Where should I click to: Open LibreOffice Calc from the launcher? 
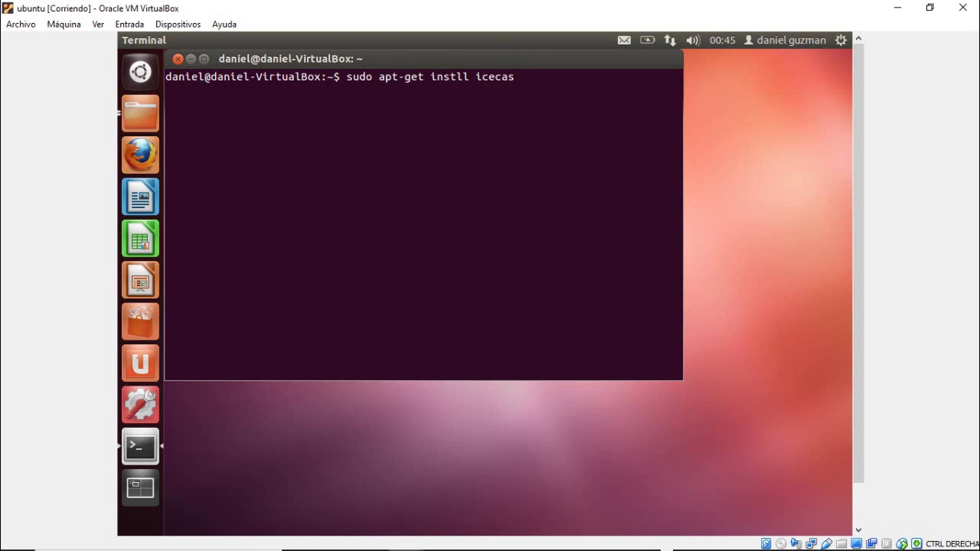pyautogui.click(x=140, y=239)
